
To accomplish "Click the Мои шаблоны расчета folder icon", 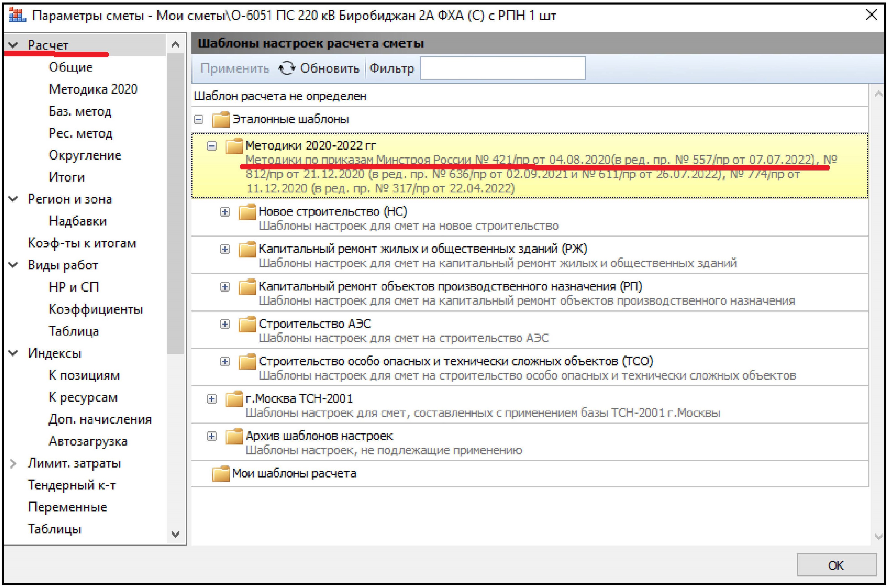I will point(221,474).
